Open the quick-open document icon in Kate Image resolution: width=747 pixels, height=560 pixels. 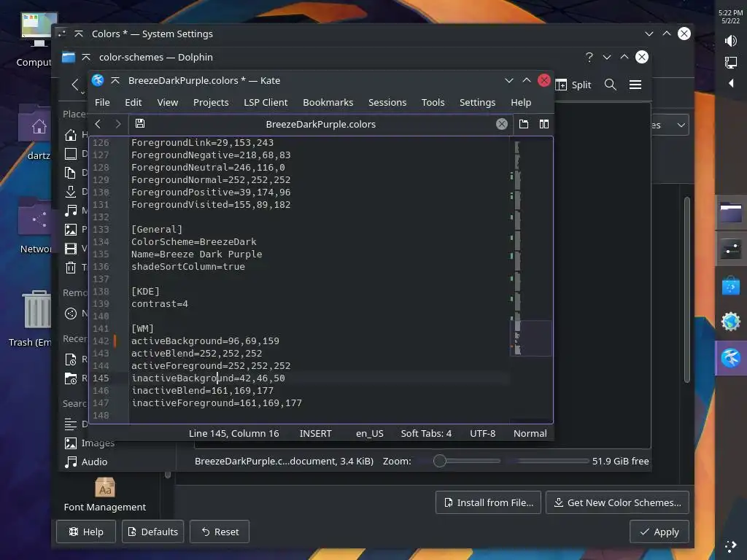(x=524, y=124)
